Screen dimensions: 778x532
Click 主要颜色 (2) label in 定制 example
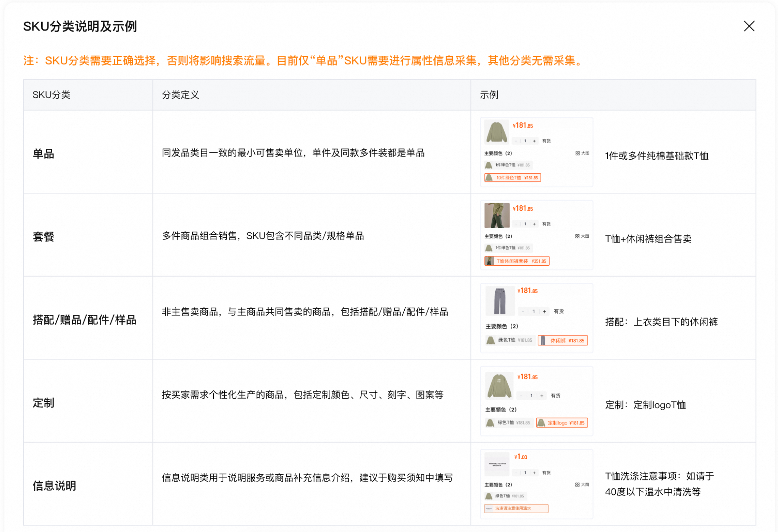point(501,409)
